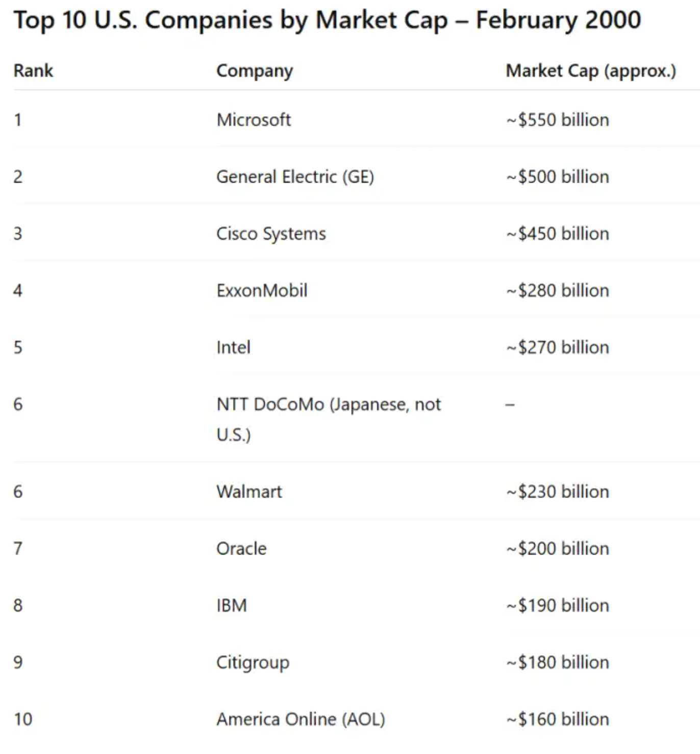
Task: Click the table title heading
Action: (x=327, y=20)
